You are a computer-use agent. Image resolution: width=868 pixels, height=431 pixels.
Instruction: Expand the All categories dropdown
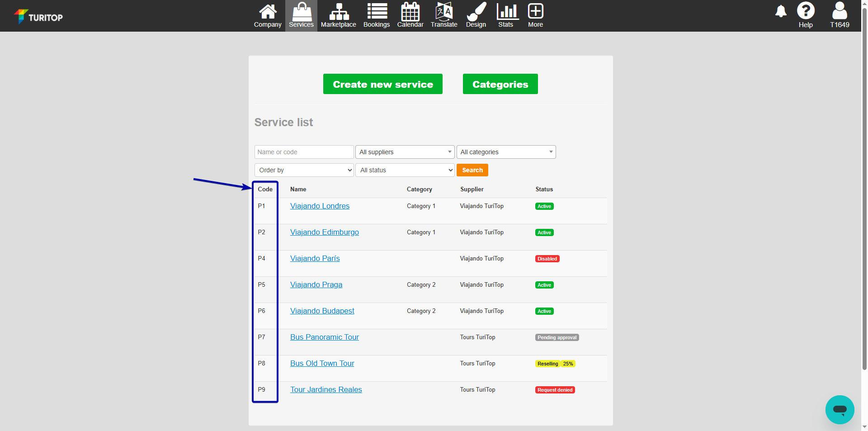point(506,152)
